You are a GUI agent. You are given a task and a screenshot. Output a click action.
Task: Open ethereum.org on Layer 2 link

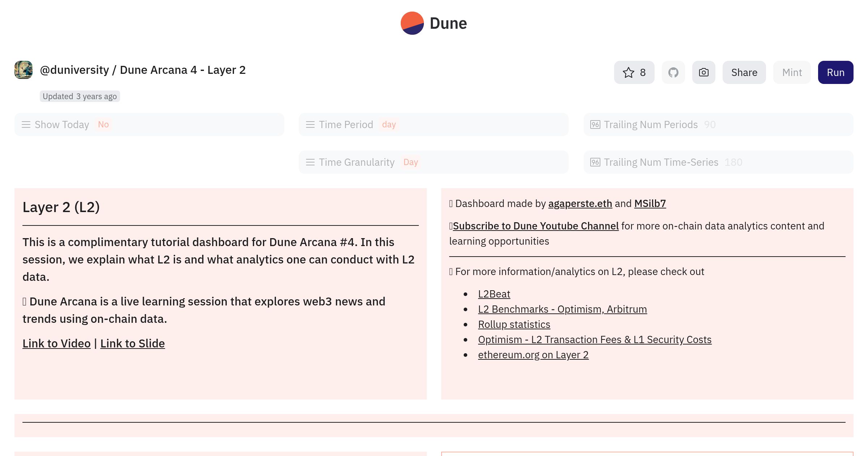pyautogui.click(x=533, y=355)
